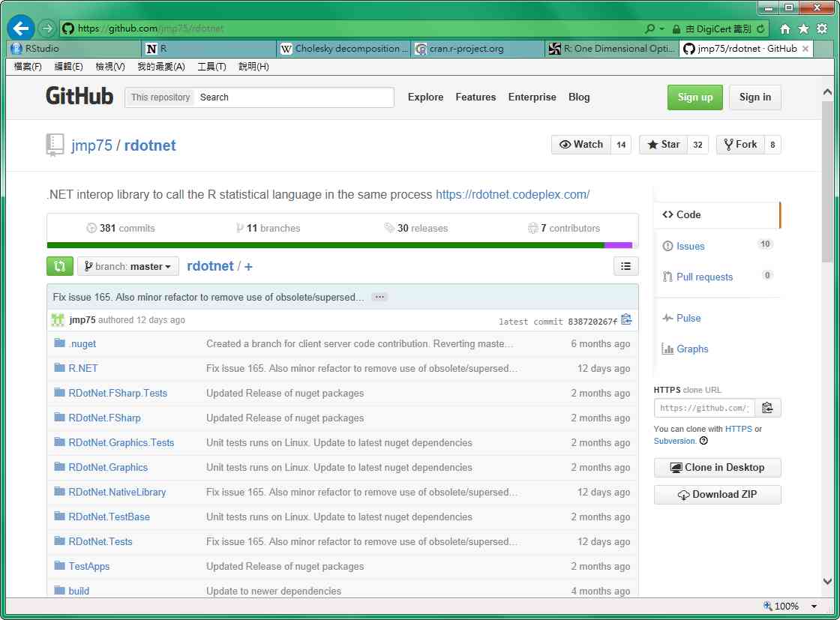Go back with the browser back arrow

[x=21, y=28]
